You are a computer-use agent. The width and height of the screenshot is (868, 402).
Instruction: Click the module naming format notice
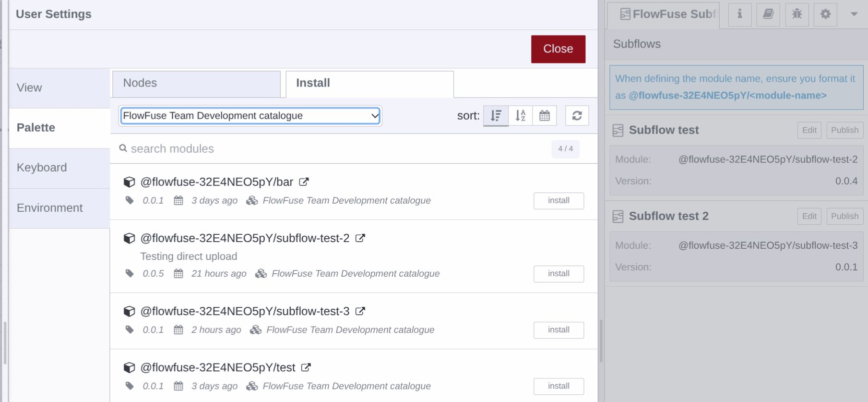coord(736,87)
